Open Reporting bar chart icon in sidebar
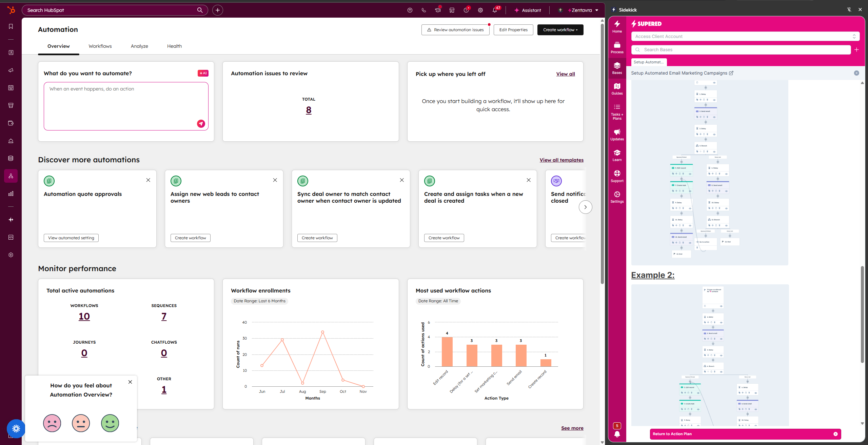This screenshot has width=868, height=445. (x=11, y=194)
